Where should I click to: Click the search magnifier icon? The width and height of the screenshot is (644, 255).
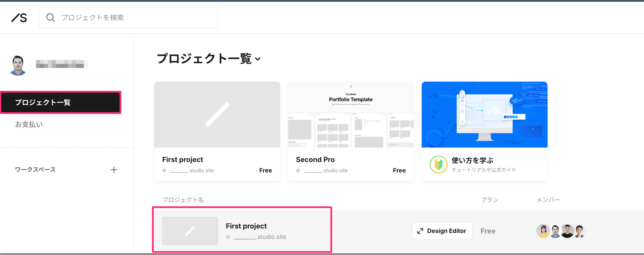50,17
